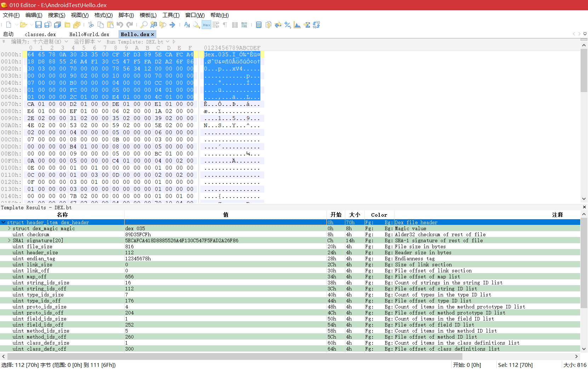Click the Copy toolbar icon
The width and height of the screenshot is (588, 369).
click(100, 25)
